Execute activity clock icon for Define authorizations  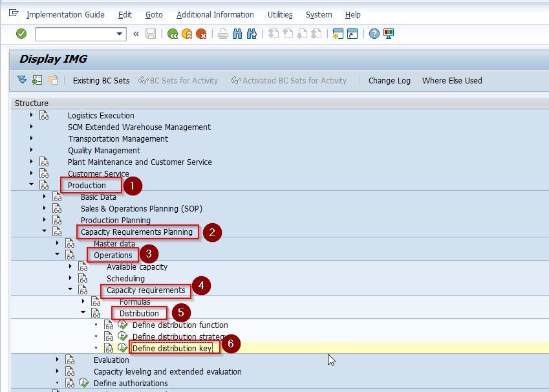pos(83,383)
